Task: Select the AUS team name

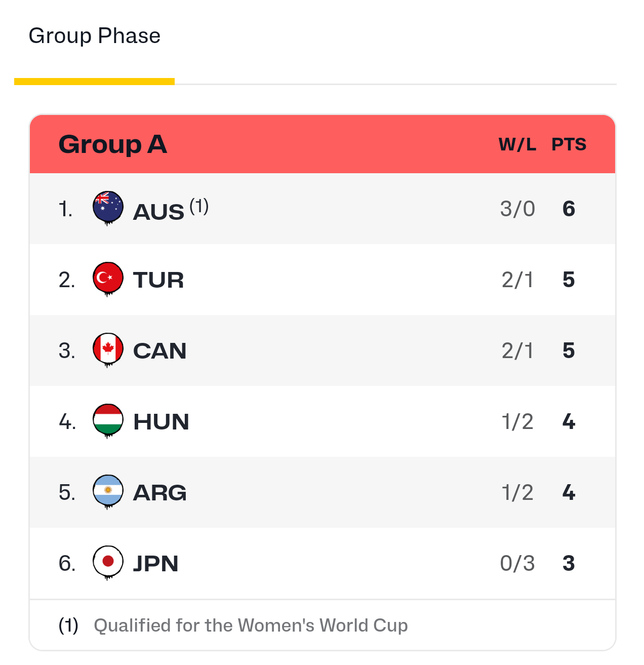Action: (158, 212)
